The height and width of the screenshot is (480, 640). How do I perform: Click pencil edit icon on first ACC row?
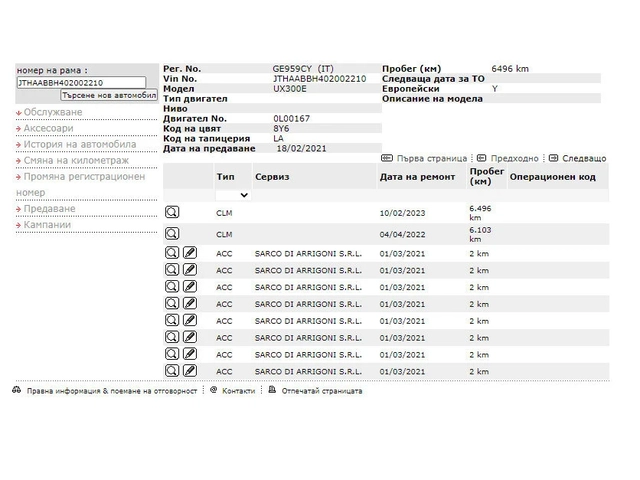point(190,253)
